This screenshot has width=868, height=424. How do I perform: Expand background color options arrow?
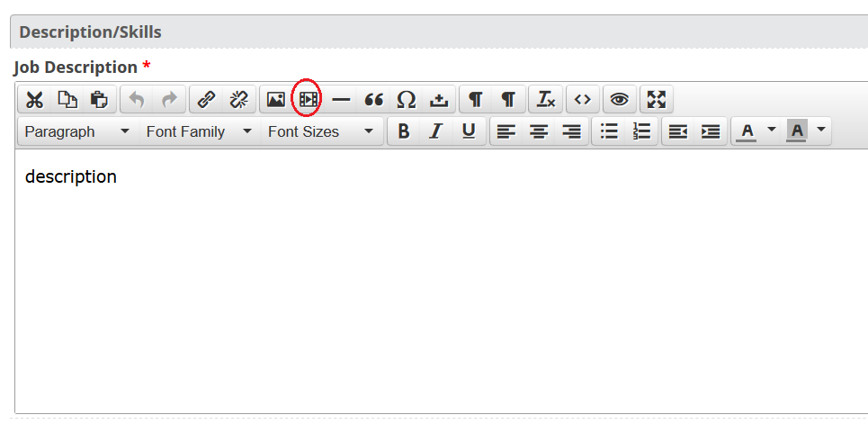coord(821,131)
